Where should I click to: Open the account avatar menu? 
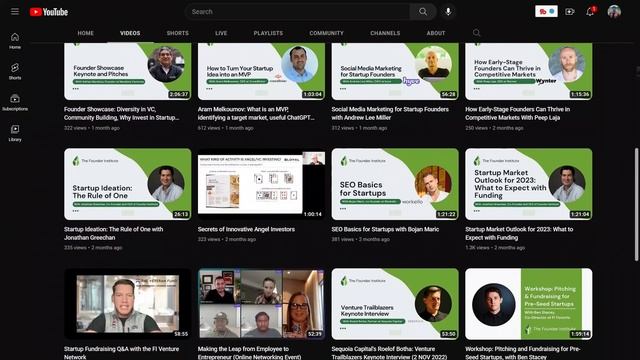(x=614, y=12)
